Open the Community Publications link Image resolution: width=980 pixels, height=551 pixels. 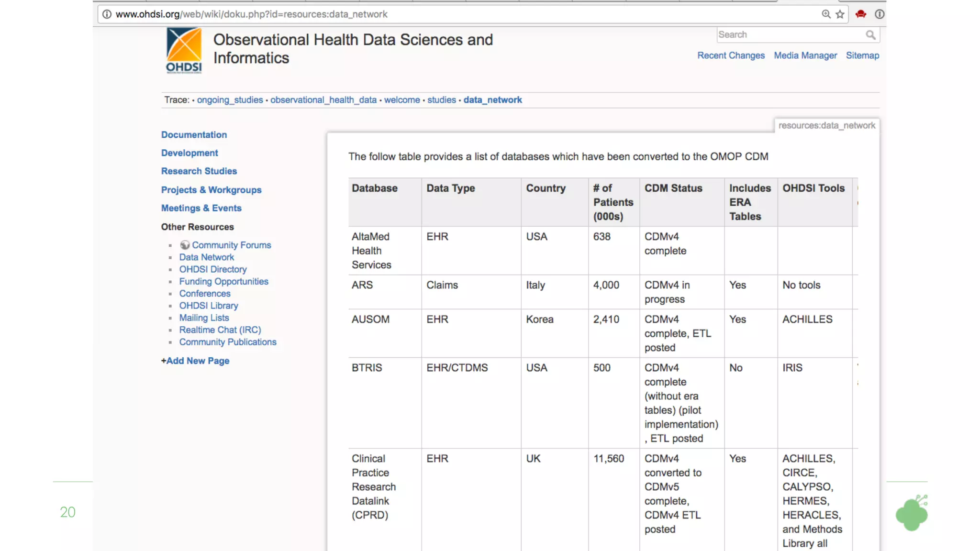point(228,342)
